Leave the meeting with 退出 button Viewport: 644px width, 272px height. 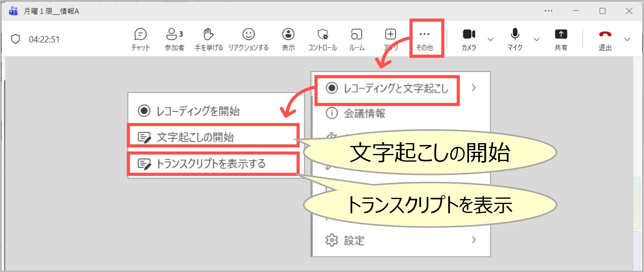tap(605, 39)
